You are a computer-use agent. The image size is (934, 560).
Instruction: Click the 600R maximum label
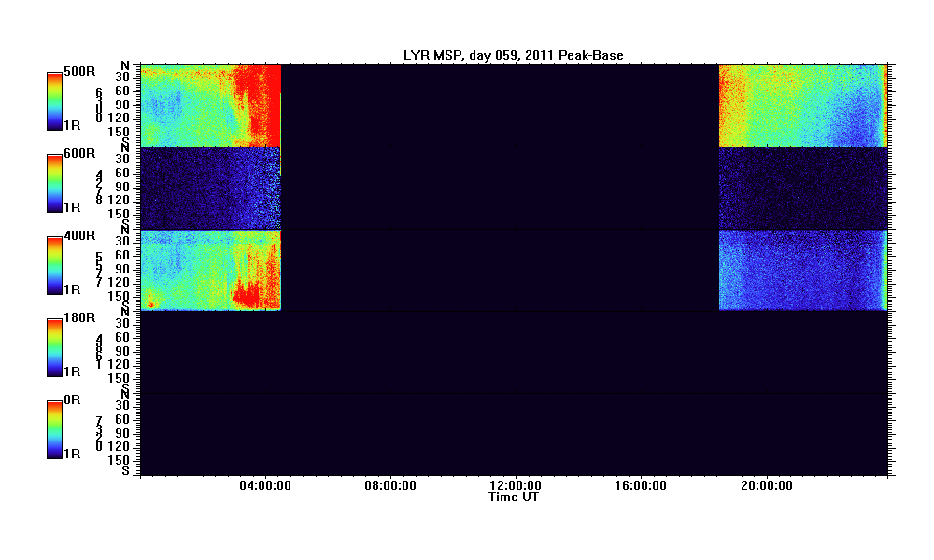coord(79,154)
